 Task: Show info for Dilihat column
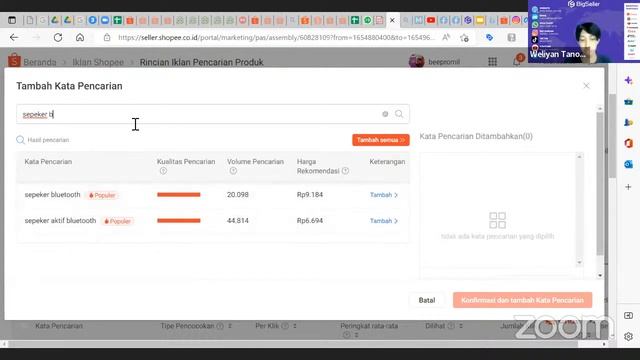pos(451,326)
